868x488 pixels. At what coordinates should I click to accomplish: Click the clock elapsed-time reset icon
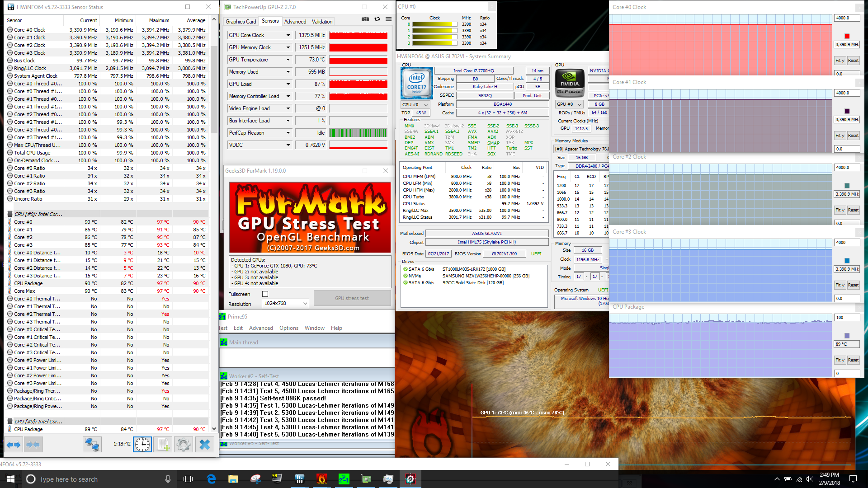142,445
